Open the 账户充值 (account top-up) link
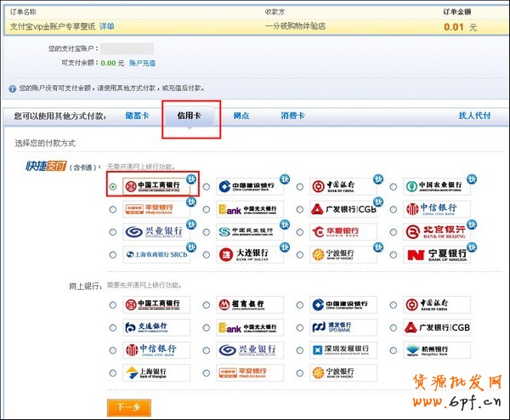This screenshot has width=510, height=420. tap(143, 63)
